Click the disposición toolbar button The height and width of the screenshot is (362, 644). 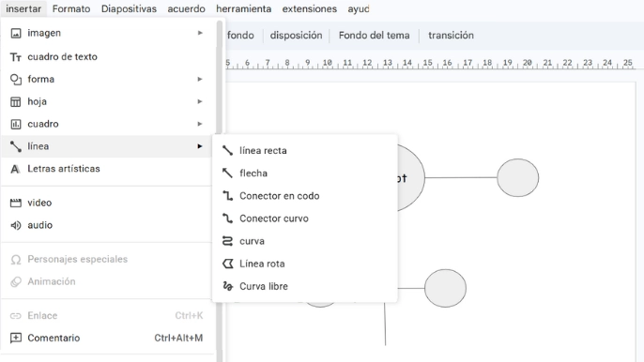point(296,36)
